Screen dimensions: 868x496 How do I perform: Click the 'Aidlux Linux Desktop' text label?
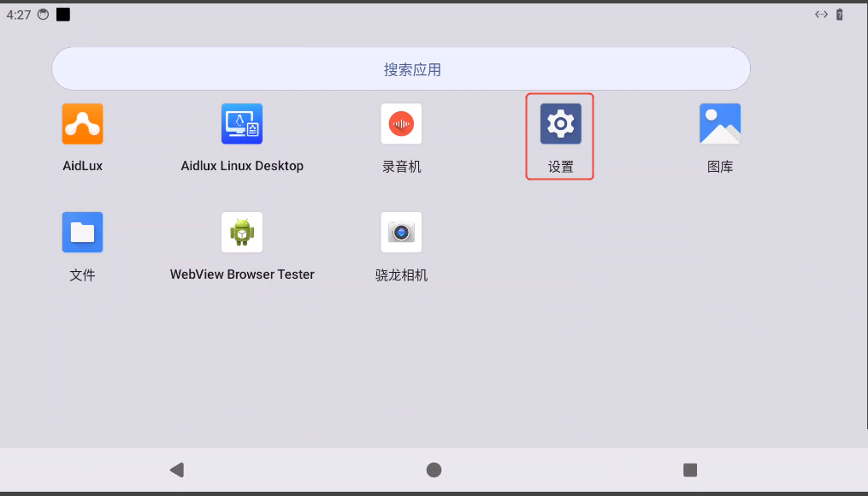click(242, 166)
